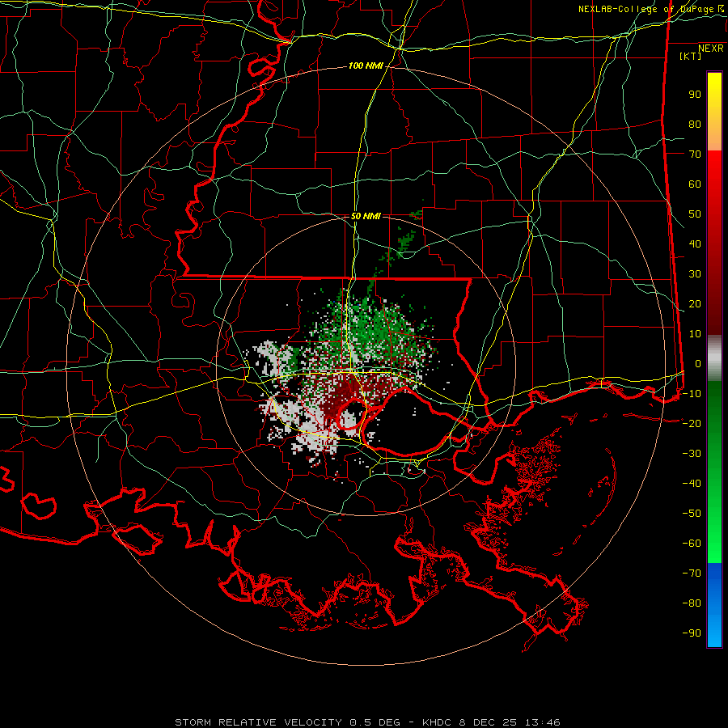This screenshot has width=728, height=728.
Task: Click the positive 80 knot scale label
Action: 695,125
